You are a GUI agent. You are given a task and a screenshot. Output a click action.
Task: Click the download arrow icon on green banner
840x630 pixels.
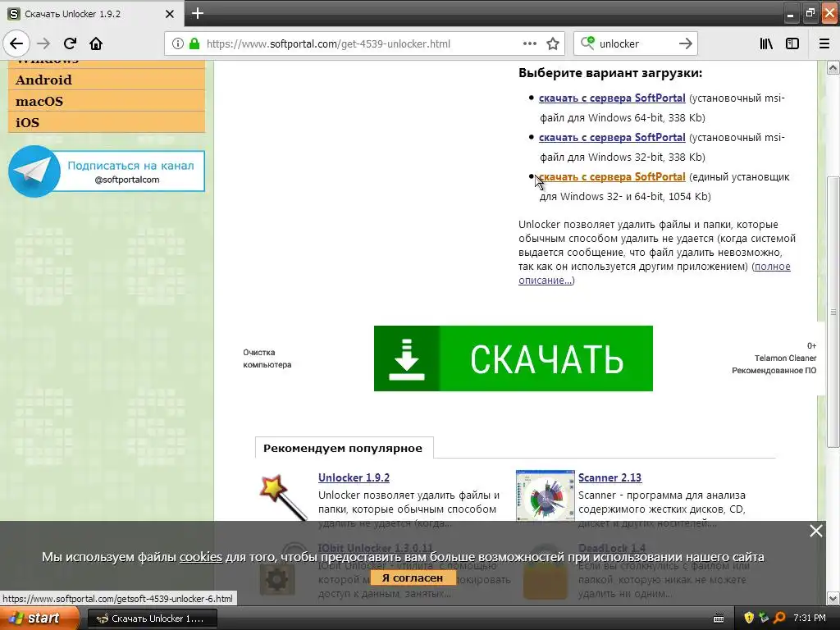(x=407, y=358)
